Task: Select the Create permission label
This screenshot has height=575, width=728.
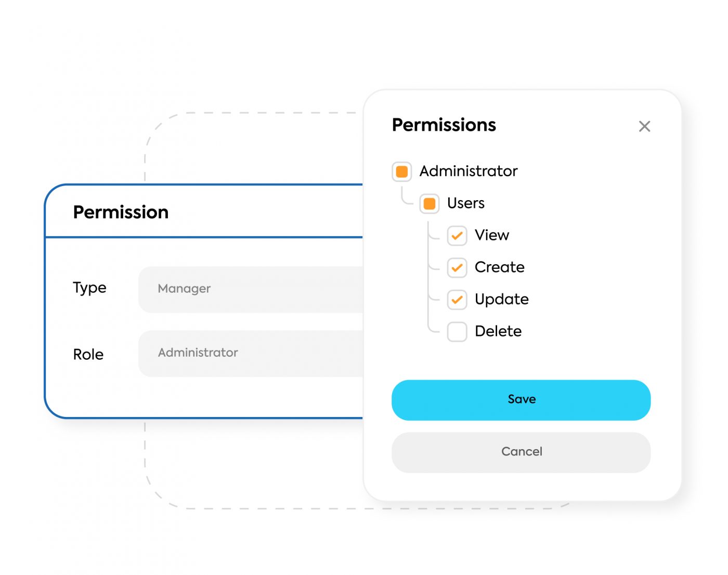Action: (x=500, y=267)
